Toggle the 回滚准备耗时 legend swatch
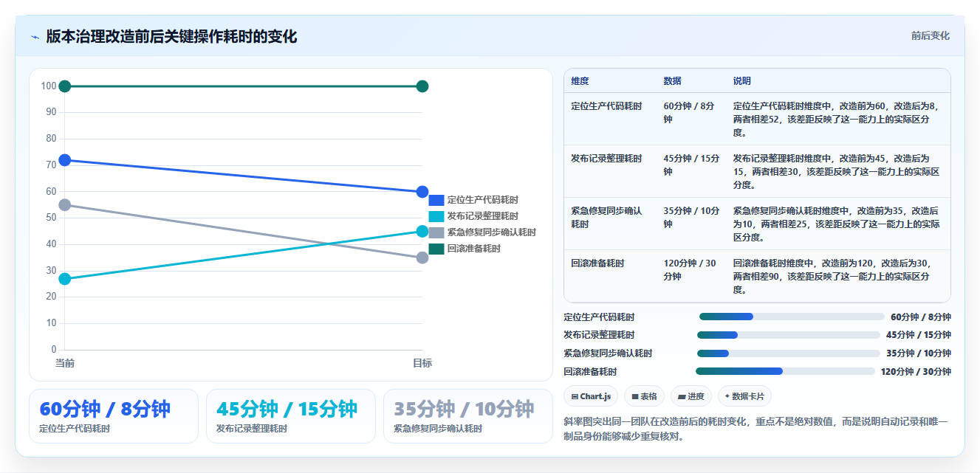 tap(436, 249)
